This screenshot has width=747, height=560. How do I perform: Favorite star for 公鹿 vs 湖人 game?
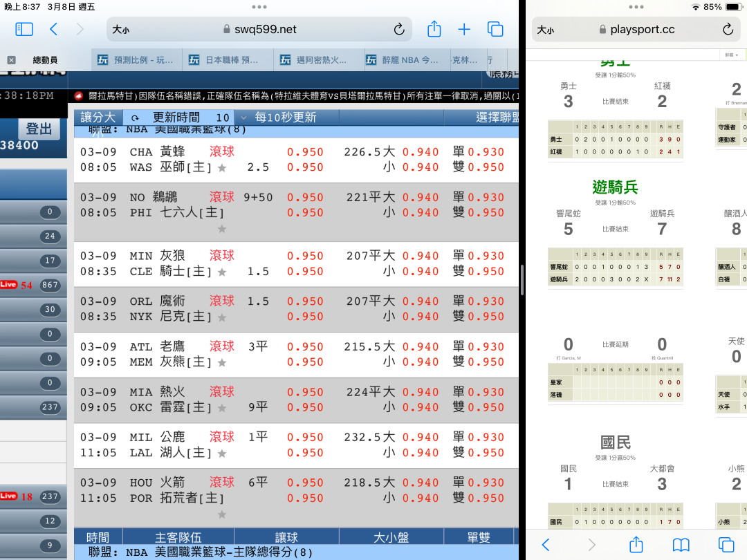point(222,454)
